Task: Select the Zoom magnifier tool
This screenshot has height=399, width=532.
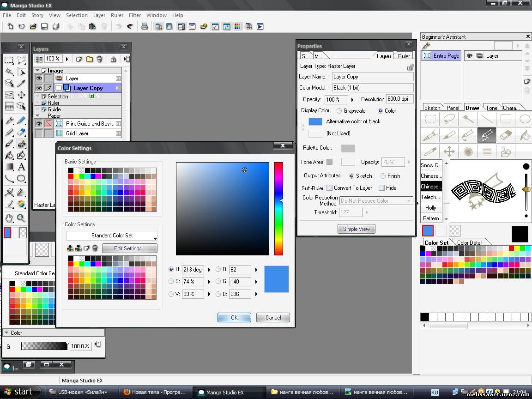Action: pos(21,218)
